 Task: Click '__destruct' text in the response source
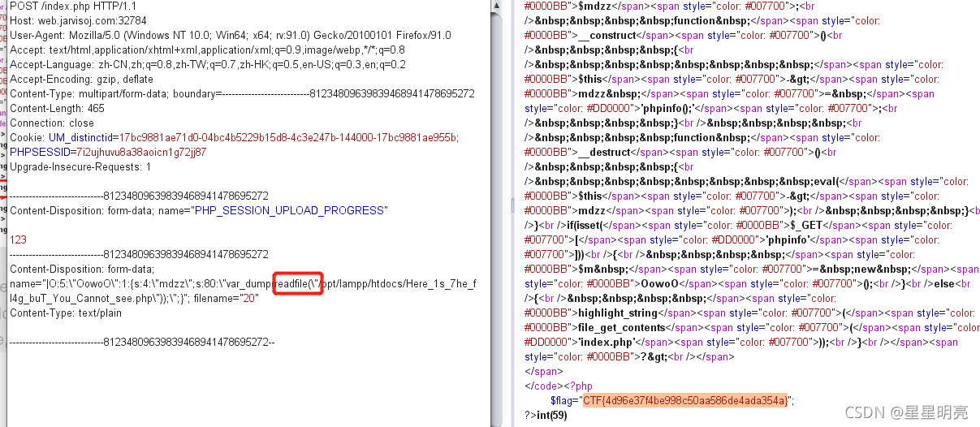point(602,153)
